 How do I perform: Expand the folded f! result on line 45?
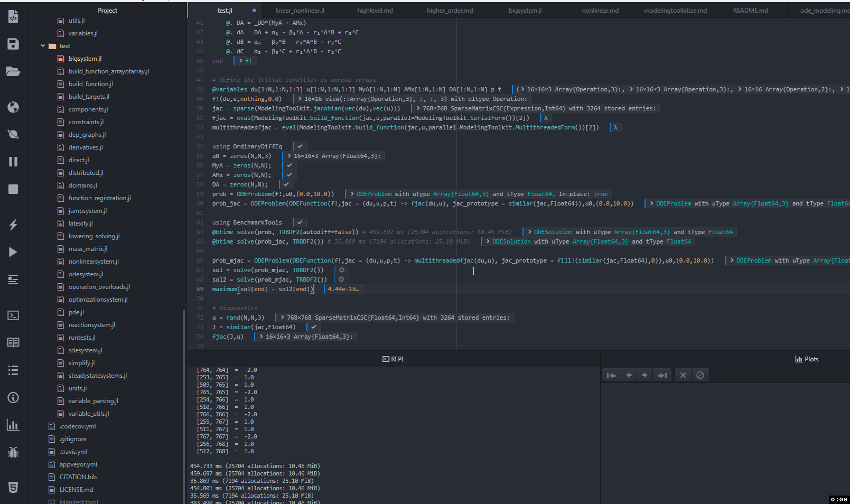[241, 61]
